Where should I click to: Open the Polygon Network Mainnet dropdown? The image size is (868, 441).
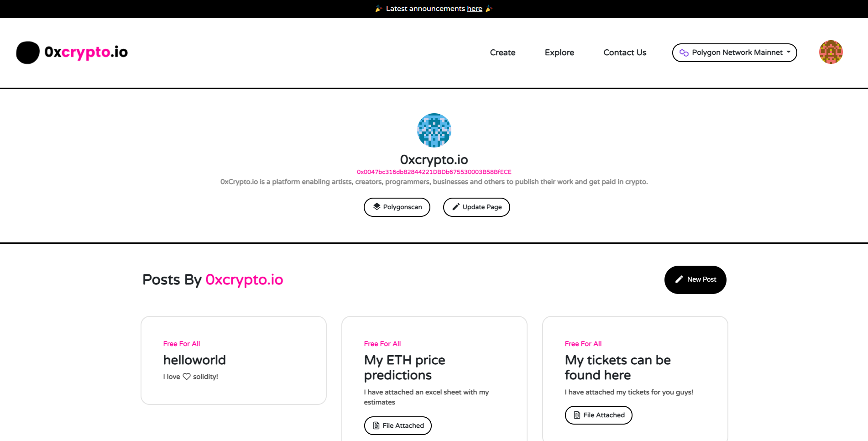coord(734,52)
